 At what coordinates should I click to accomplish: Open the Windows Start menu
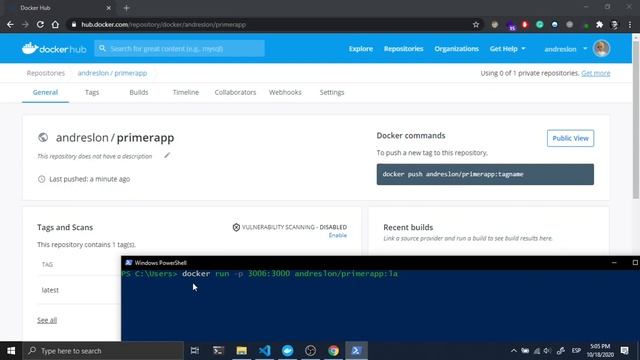(11, 351)
